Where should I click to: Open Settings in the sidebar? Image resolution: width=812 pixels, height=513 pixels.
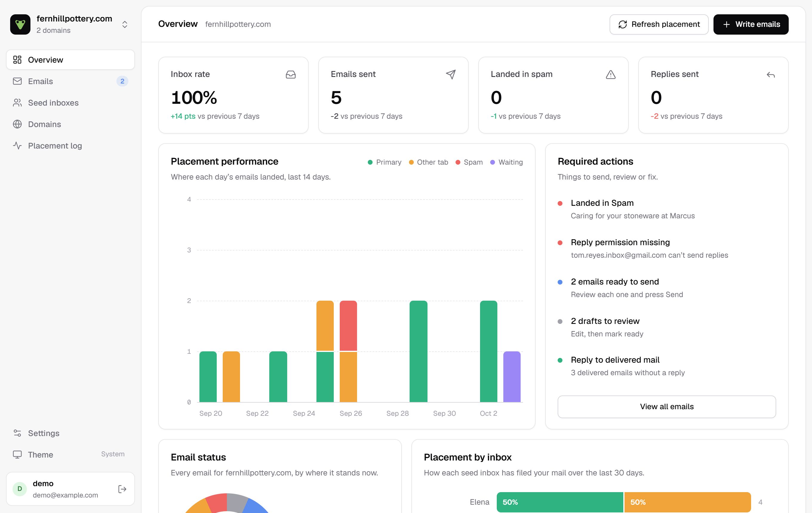pos(70,433)
